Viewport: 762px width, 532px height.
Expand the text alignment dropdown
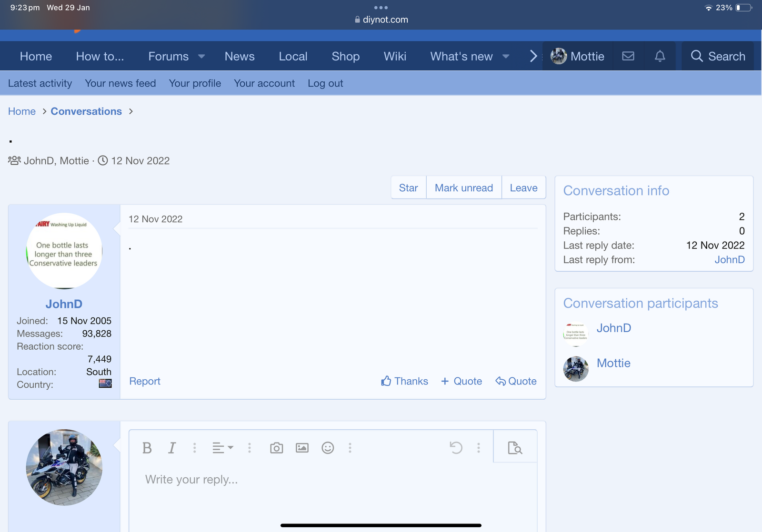222,448
